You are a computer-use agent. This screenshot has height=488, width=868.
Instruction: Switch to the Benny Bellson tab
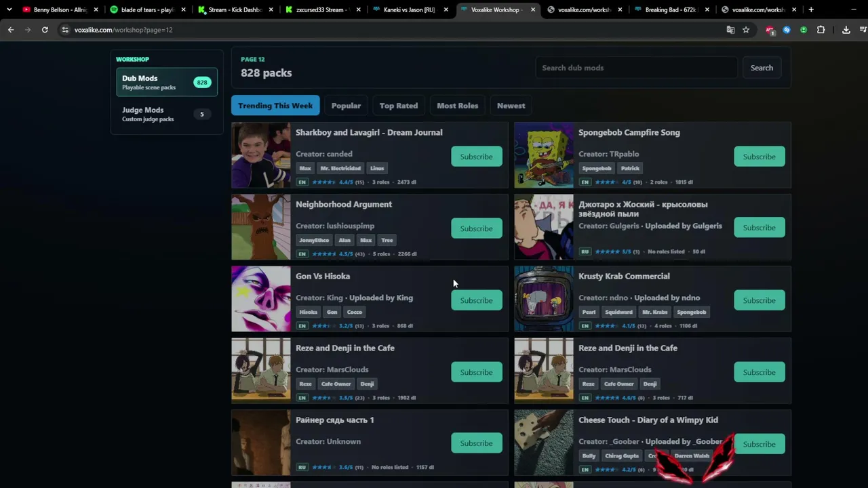[60, 9]
